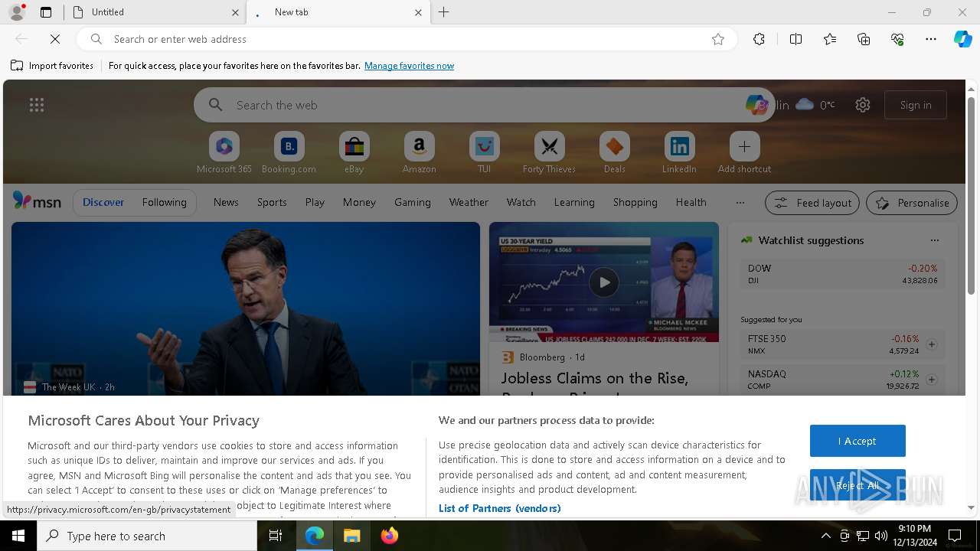Select the New tab browser tab
Screen dimensions: 980x551
(338, 12)
